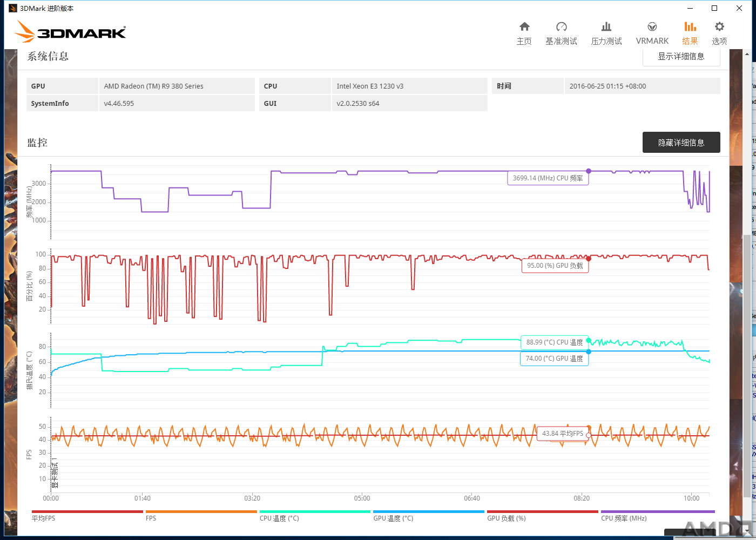Click the 88.99 (°C) CPU 温度 tooltip
Viewport: 756px width, 540px height.
pos(555,342)
